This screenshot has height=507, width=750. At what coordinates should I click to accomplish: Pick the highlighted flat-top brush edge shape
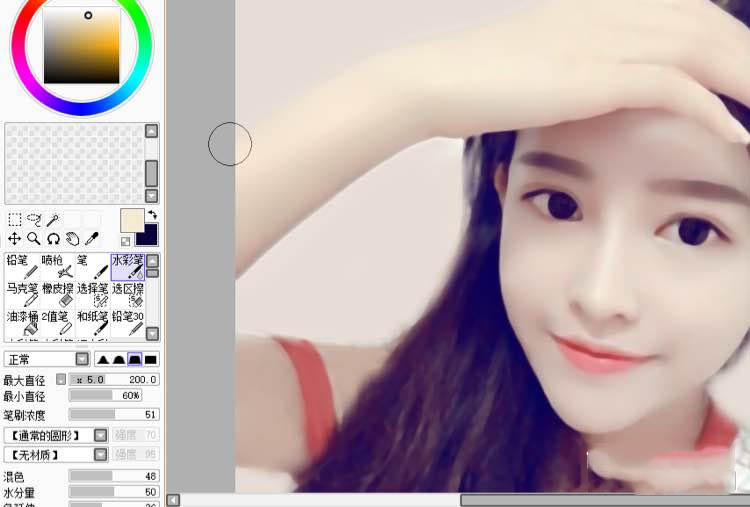pyautogui.click(x=134, y=359)
